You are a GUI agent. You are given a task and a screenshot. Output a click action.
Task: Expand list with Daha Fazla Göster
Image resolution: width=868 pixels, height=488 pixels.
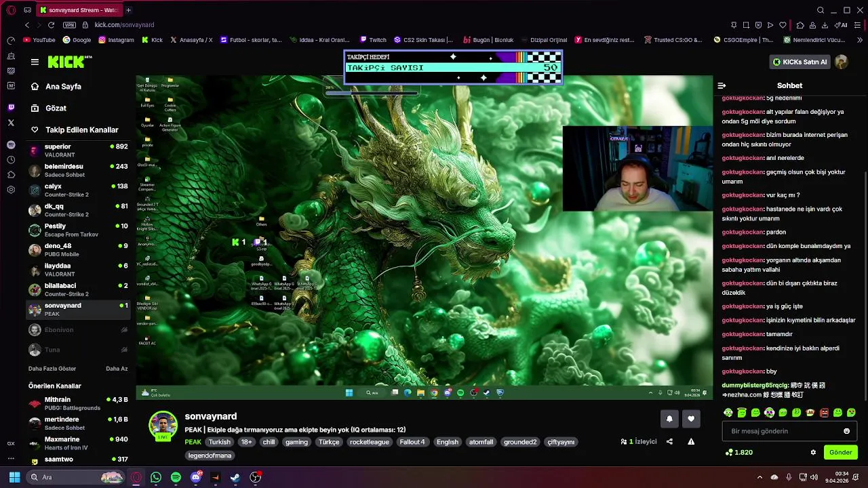click(x=52, y=369)
